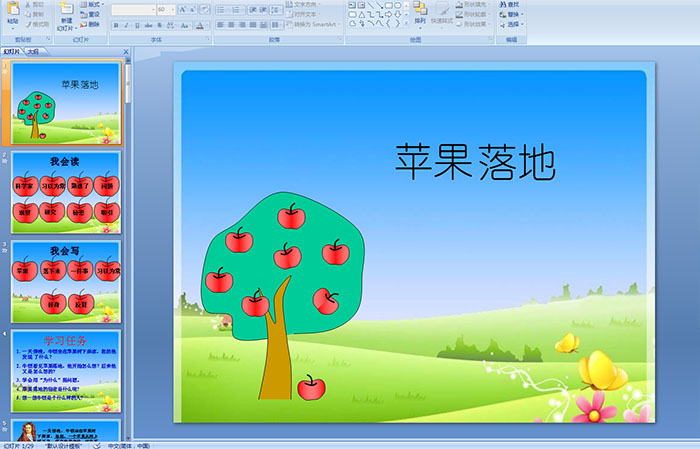Screen dimensions: 700x449
Task: Open Shape Outline (形状轮廓) color menu
Action: [473, 14]
